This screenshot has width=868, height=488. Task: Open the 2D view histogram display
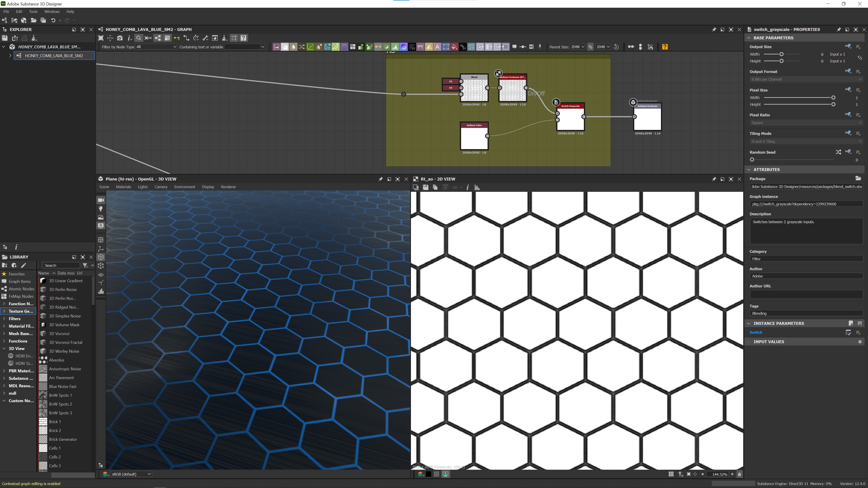[477, 188]
